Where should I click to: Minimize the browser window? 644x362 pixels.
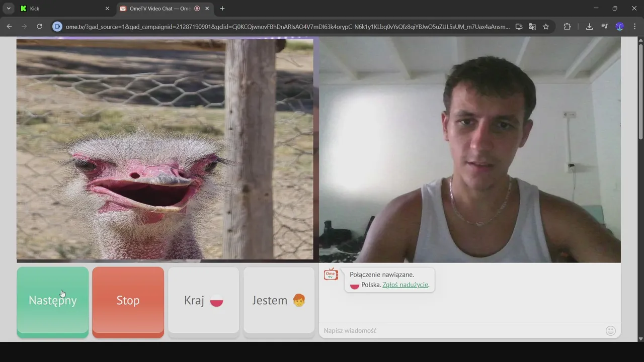[596, 8]
